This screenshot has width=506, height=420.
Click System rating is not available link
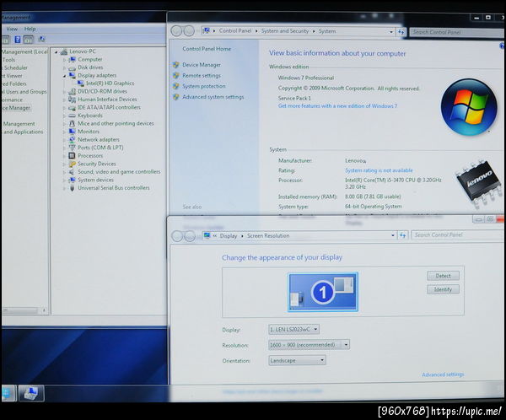[379, 170]
